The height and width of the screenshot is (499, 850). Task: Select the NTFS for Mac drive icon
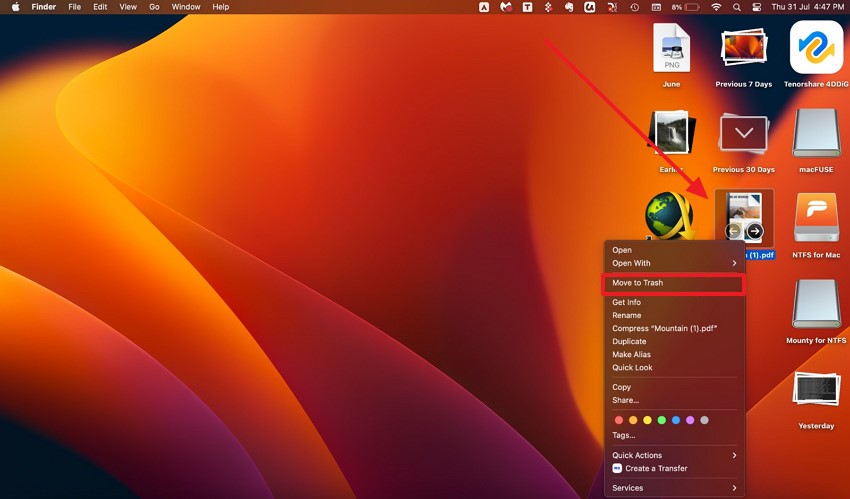click(x=816, y=218)
